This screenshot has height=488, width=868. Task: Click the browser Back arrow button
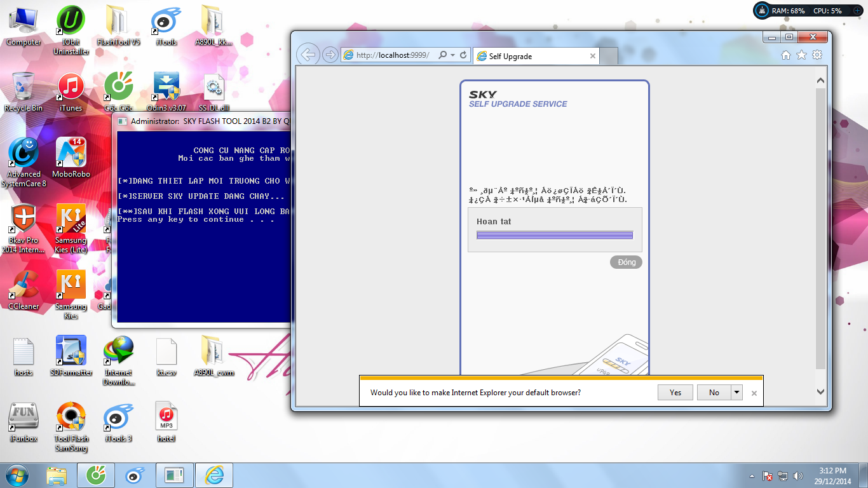pyautogui.click(x=308, y=55)
